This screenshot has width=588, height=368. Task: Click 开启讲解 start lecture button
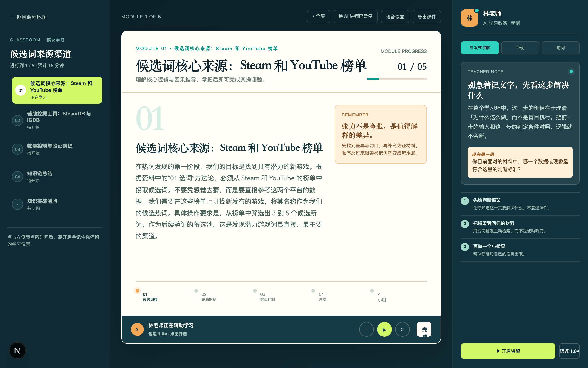click(x=508, y=351)
